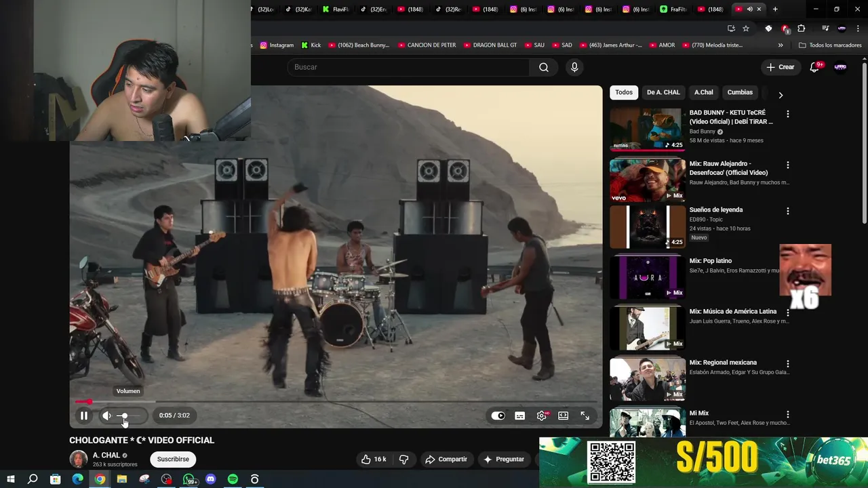Toggle subtitles in the player
The image size is (868, 488).
pyautogui.click(x=520, y=416)
